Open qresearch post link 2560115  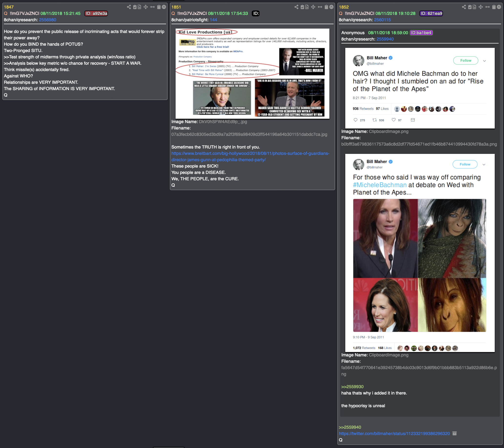pyautogui.click(x=382, y=20)
